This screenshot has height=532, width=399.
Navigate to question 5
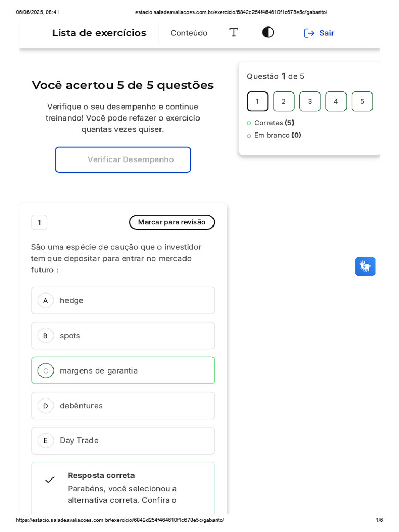coord(362,101)
